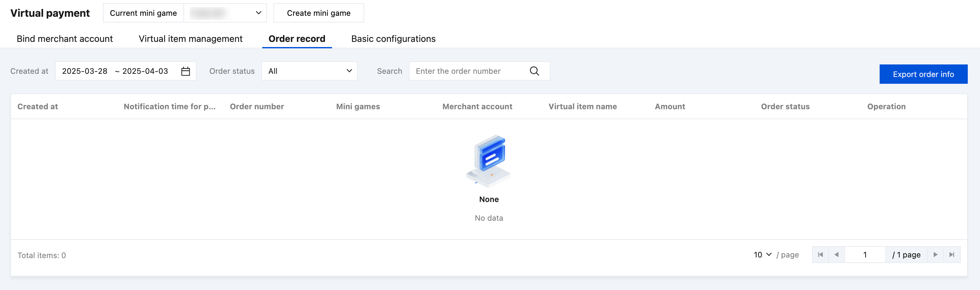
Task: Click the page number input box
Action: click(865, 255)
